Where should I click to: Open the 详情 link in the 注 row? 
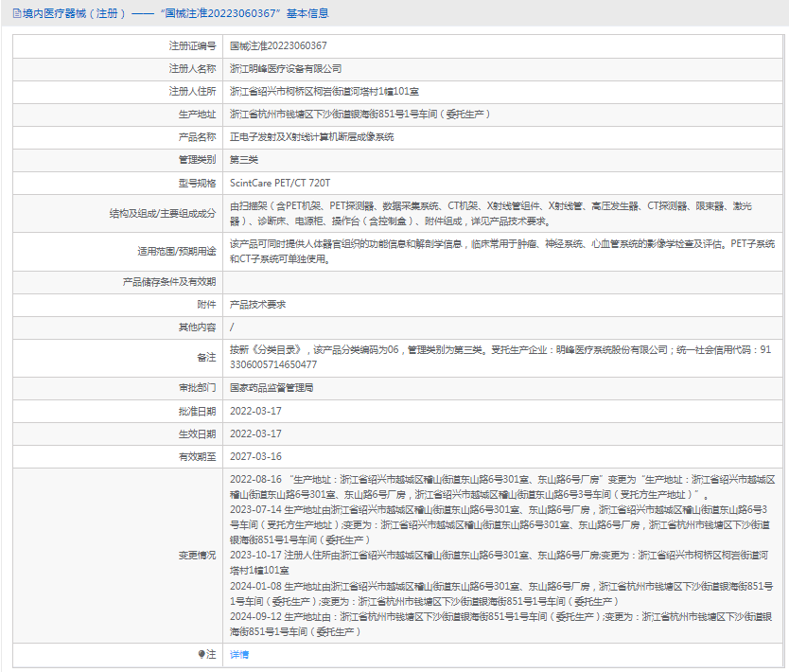tap(239, 654)
